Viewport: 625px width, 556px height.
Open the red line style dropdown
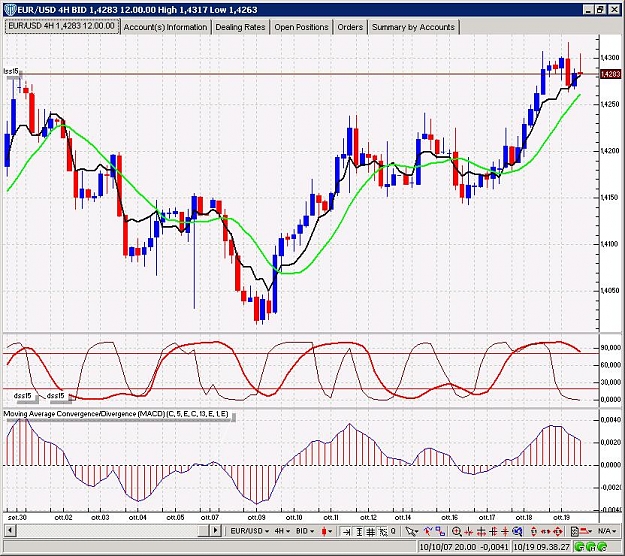pos(586,531)
